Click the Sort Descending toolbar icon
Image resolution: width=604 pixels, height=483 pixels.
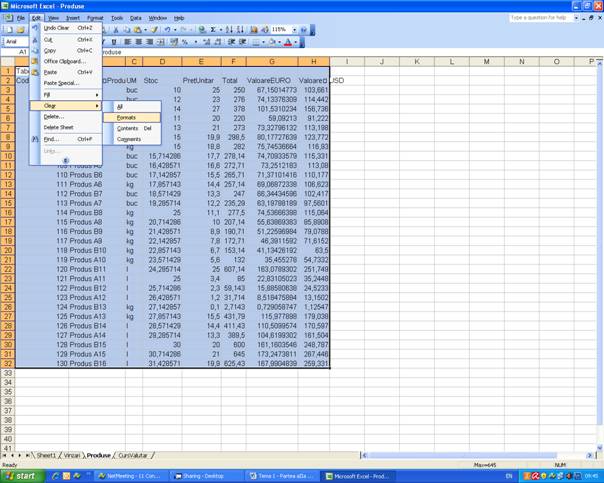(x=240, y=30)
